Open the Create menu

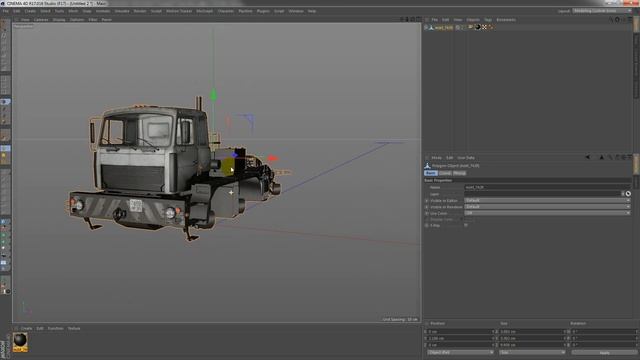(x=30, y=11)
